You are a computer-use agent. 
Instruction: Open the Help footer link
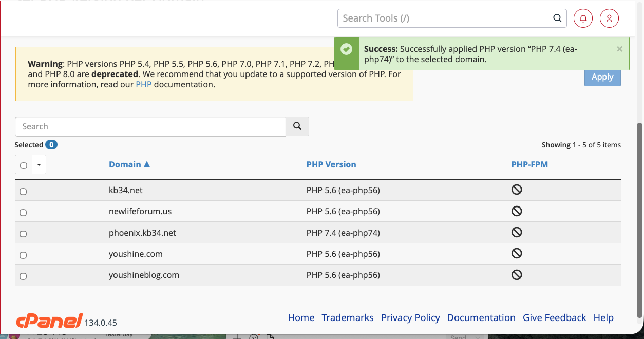603,317
